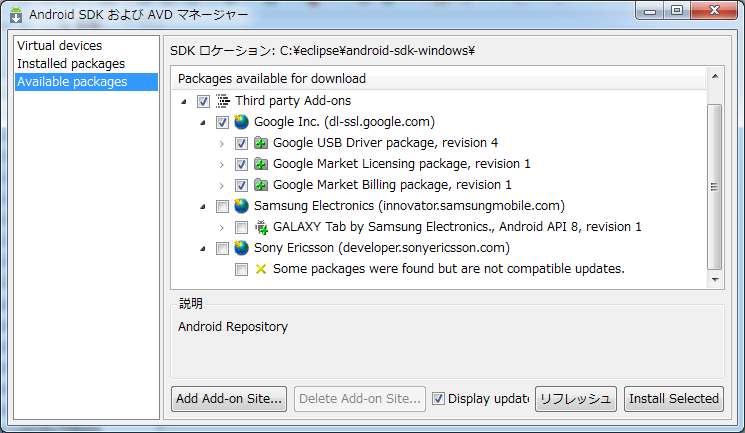
Task: Uncheck the Google USB Driver package checkbox
Action: tap(242, 143)
